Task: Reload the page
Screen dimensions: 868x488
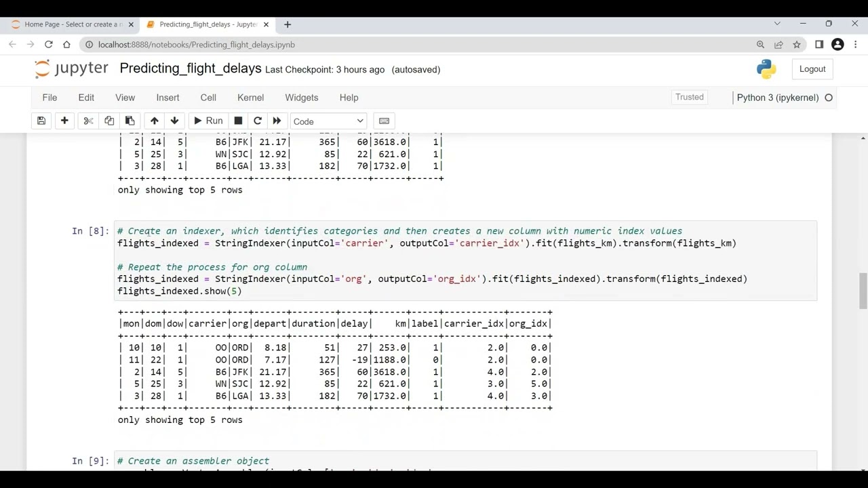Action: 49,45
